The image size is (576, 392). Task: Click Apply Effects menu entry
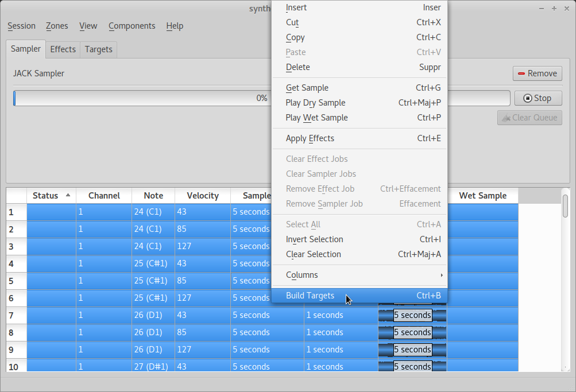point(359,138)
